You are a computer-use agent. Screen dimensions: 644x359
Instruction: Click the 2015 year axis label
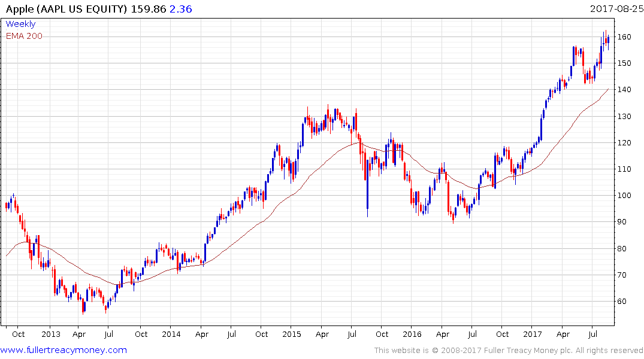(x=292, y=334)
